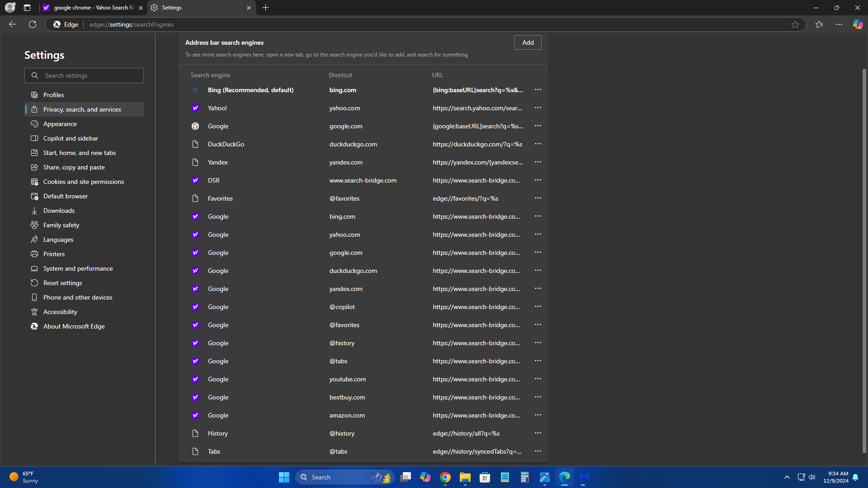Image resolution: width=868 pixels, height=488 pixels.
Task: Open more actions for the Yandex row
Action: coord(538,162)
